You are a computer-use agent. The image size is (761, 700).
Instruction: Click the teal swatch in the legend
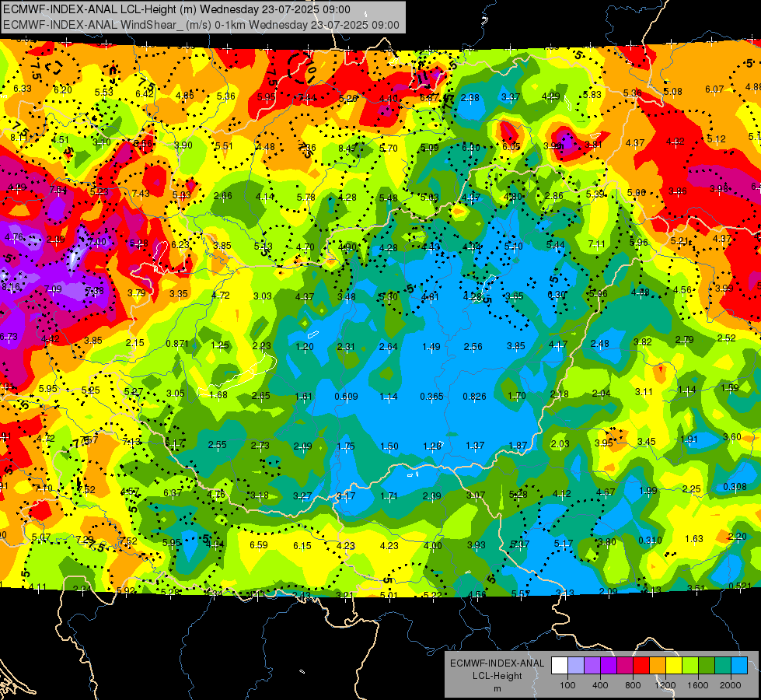[x=723, y=666]
